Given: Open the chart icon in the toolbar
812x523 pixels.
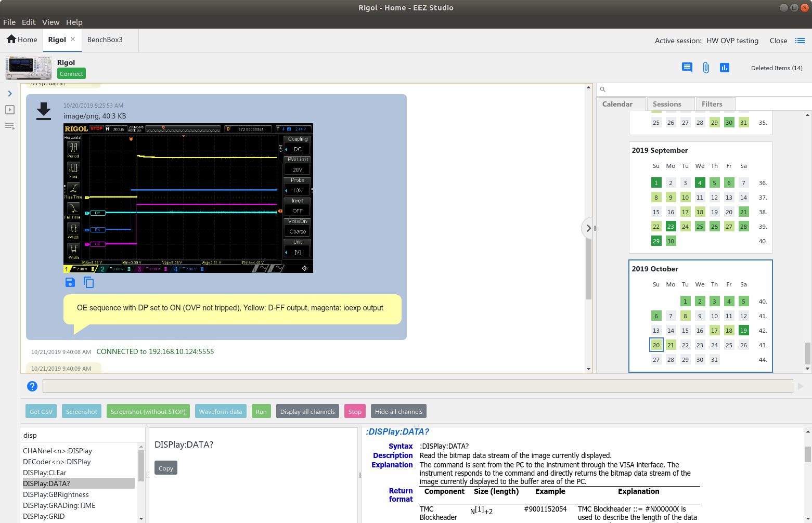Looking at the screenshot, I should pos(724,68).
